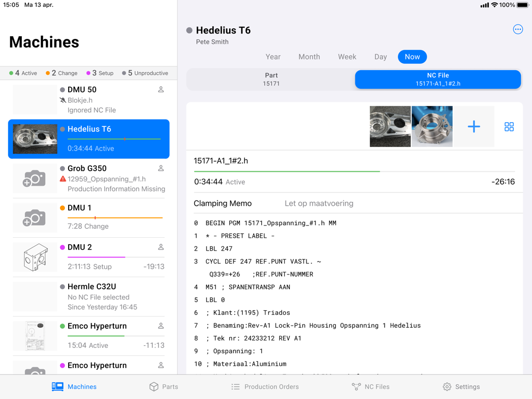The image size is (532, 399).
Task: Tap NC line 'M51 ; SPANENTRANSP AAN'
Action: pos(248,287)
